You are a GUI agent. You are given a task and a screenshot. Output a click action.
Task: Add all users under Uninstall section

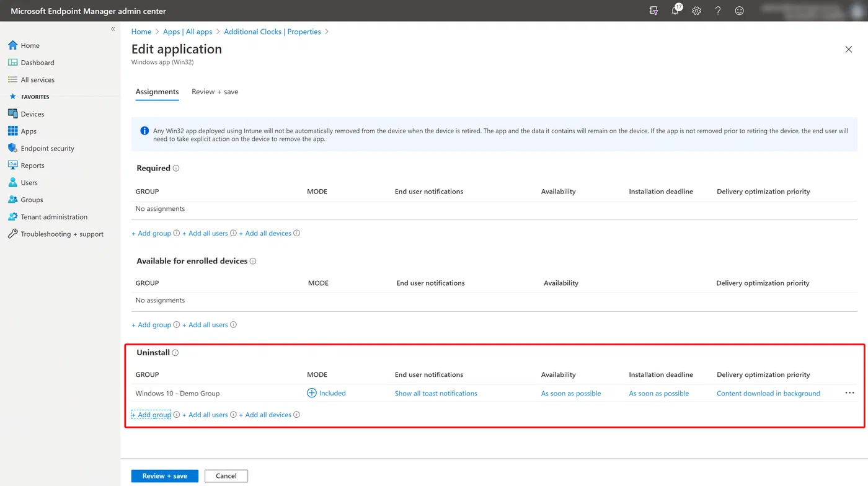point(205,415)
